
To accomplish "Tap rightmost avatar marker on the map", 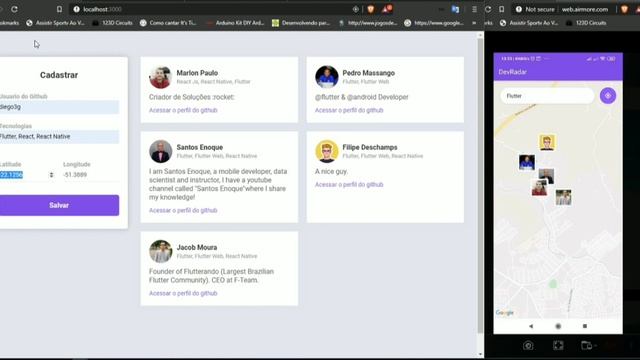I will [563, 197].
